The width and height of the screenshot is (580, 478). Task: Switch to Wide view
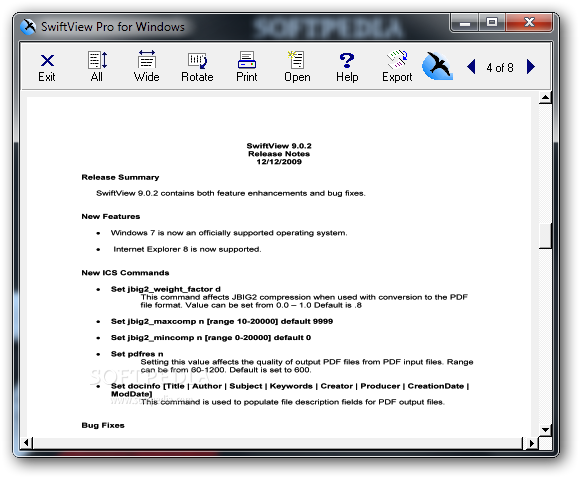(147, 67)
